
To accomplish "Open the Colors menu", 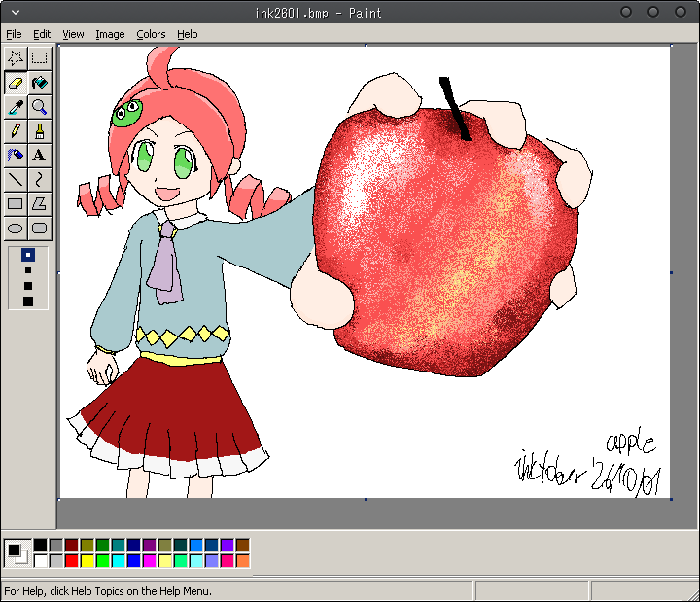I will pos(151,34).
